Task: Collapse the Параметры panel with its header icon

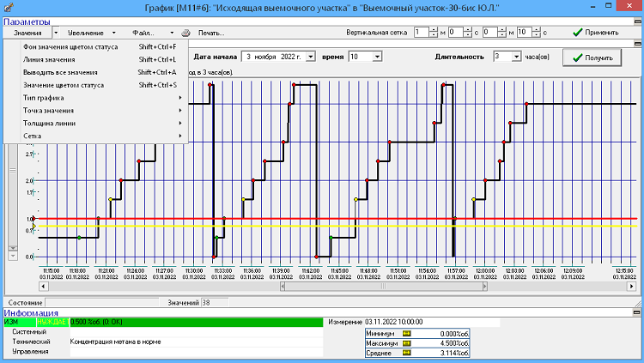Action: click(x=637, y=21)
